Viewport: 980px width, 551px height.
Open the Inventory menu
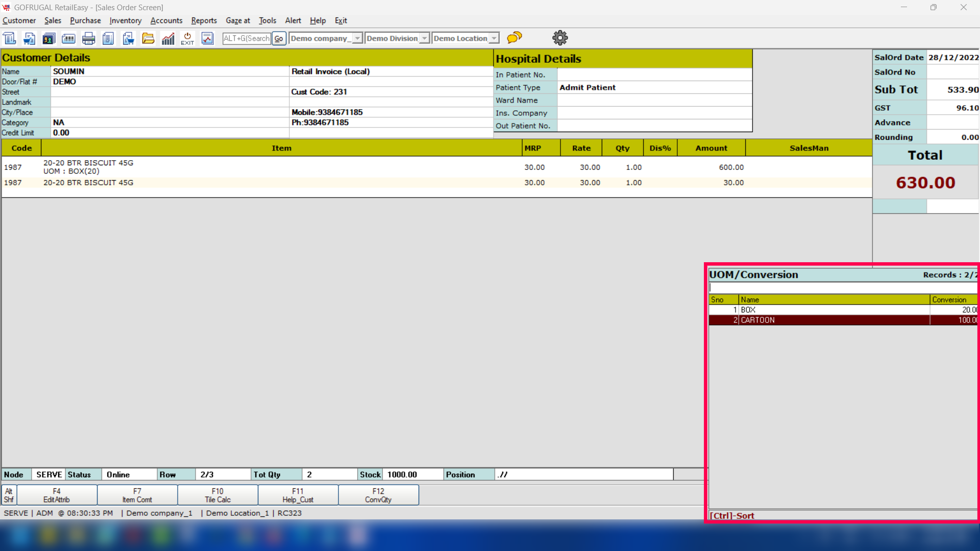coord(125,20)
